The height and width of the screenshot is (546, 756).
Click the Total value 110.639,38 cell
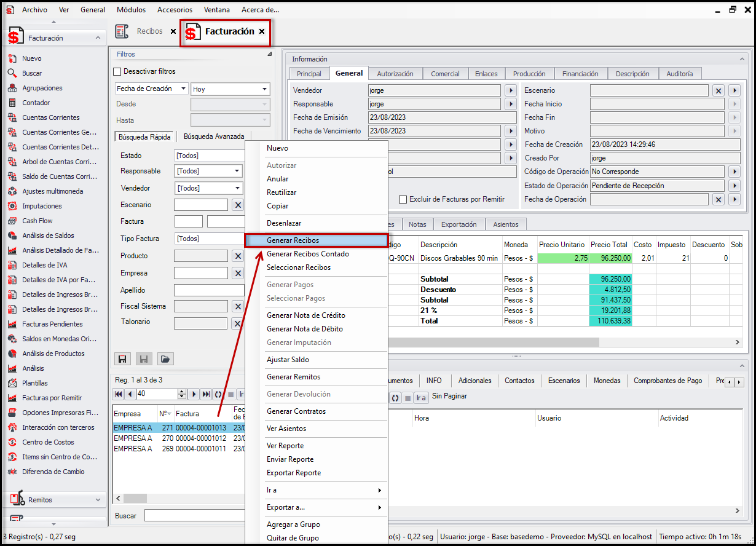click(x=610, y=321)
